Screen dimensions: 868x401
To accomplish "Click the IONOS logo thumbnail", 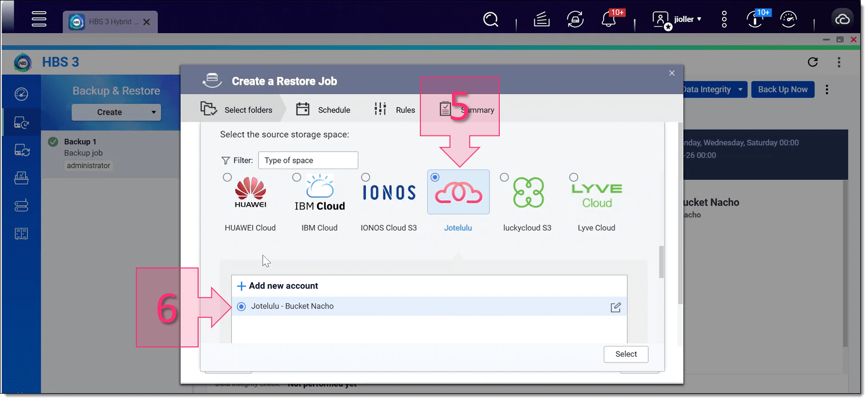I will point(389,193).
